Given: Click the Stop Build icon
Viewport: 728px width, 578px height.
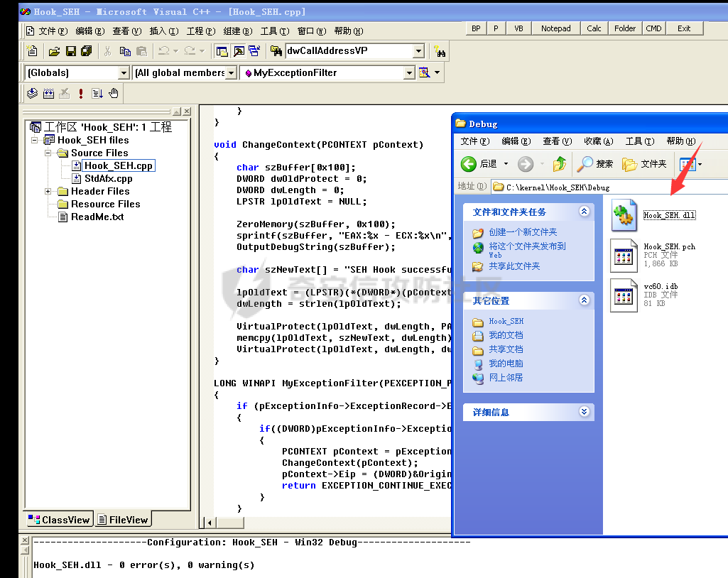Looking at the screenshot, I should [65, 94].
